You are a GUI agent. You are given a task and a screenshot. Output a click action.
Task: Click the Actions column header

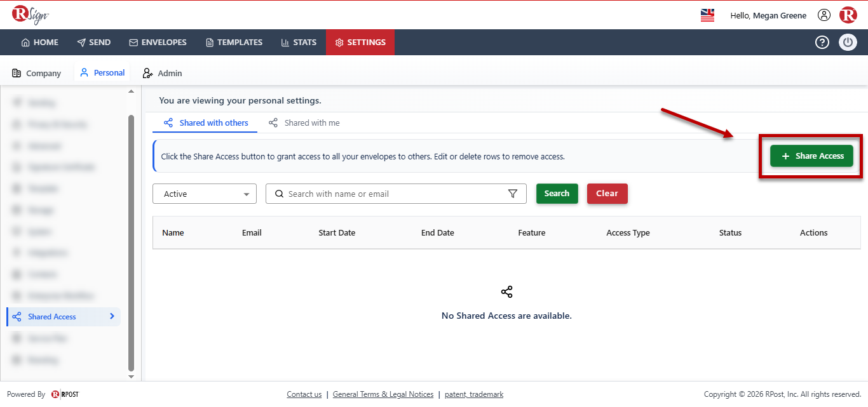pyautogui.click(x=814, y=233)
